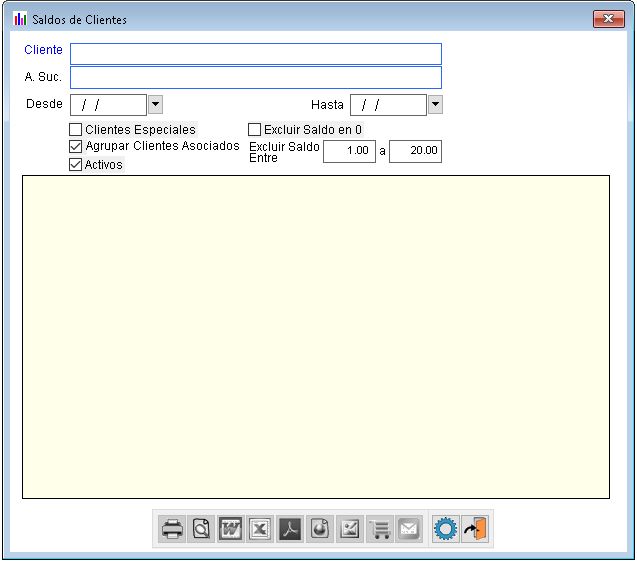Open the Desde date dropdown

point(155,104)
